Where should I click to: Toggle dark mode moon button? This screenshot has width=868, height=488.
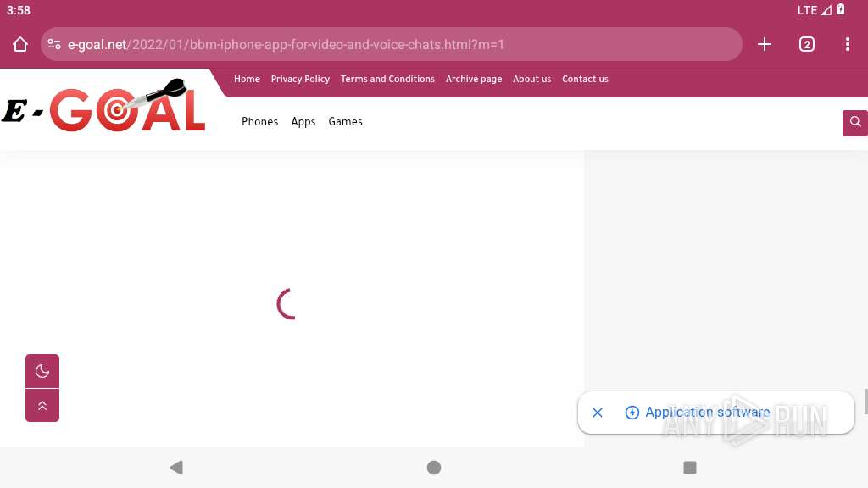pos(42,371)
